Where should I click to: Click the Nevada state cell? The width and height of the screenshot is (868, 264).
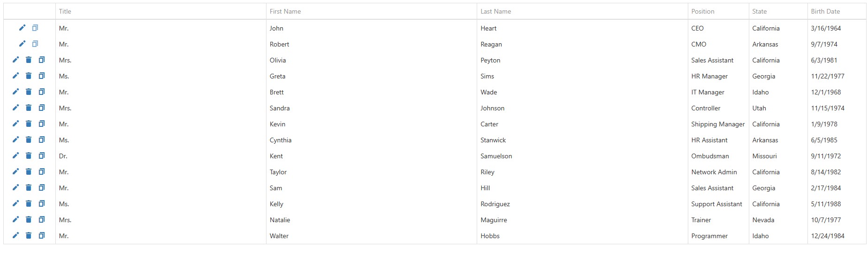click(763, 220)
